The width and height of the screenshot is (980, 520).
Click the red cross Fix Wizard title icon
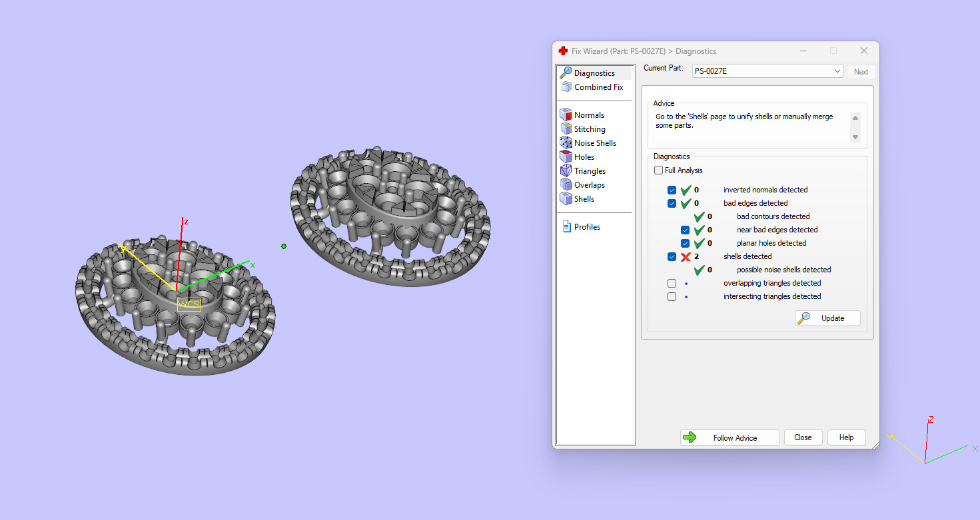click(x=563, y=51)
